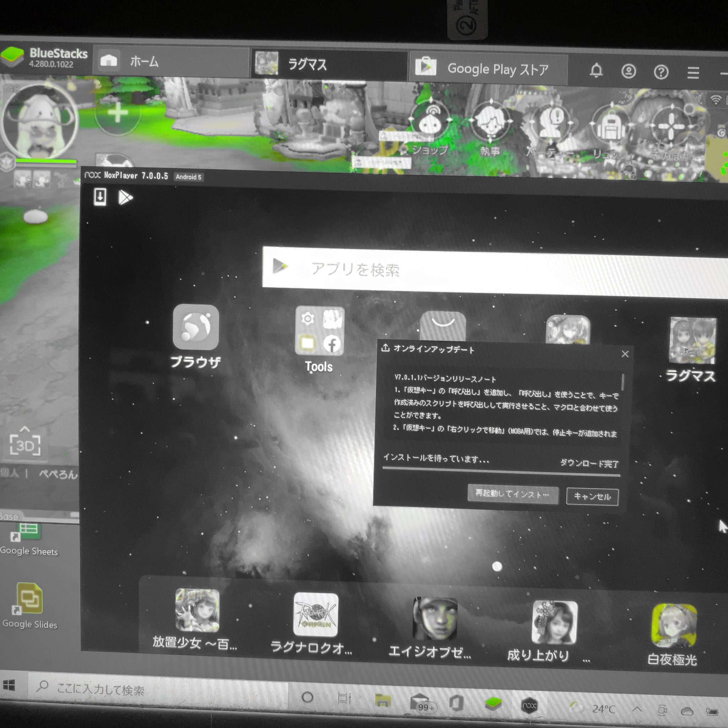
Task: Open the Nox taskbar icon
Action: pyautogui.click(x=529, y=705)
